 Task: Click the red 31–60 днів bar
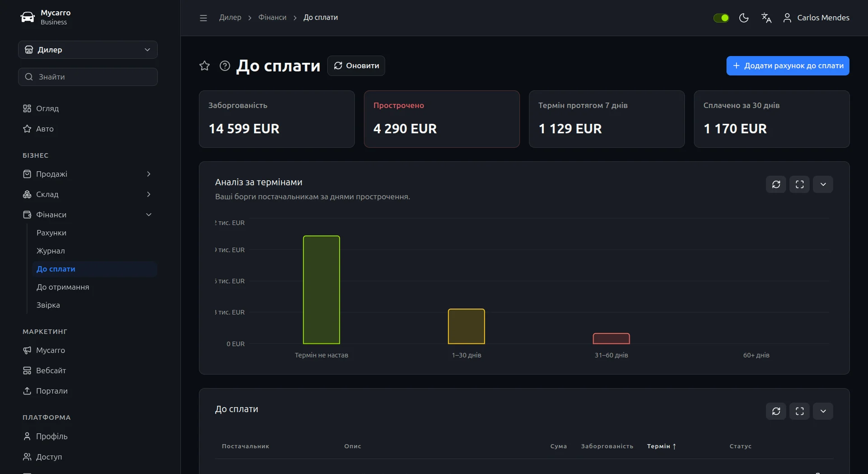(611, 338)
